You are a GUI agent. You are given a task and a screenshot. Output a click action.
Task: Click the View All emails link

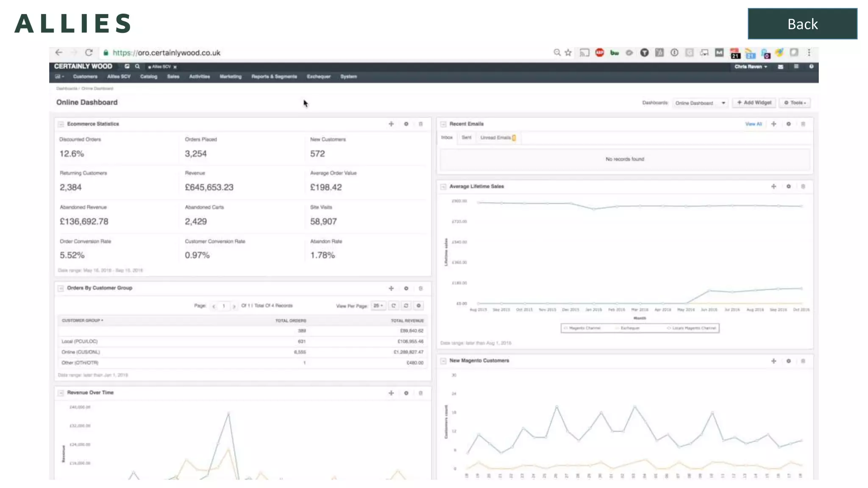coord(753,124)
